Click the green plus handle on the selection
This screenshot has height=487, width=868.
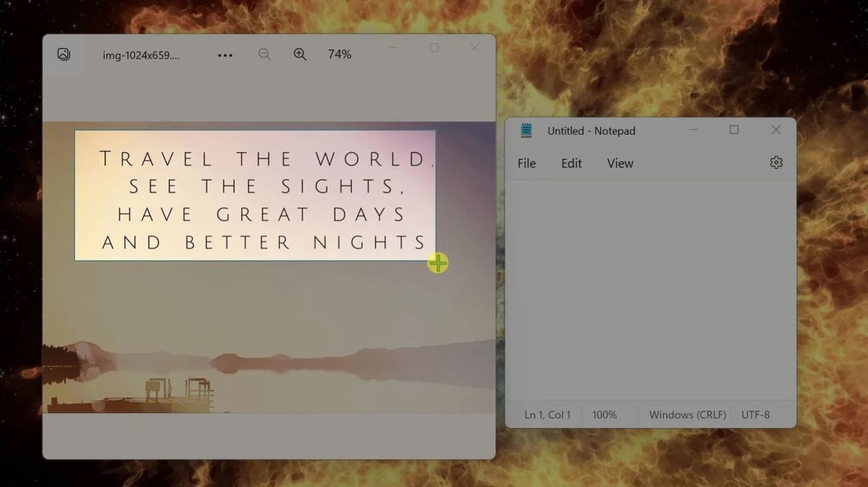coord(437,263)
